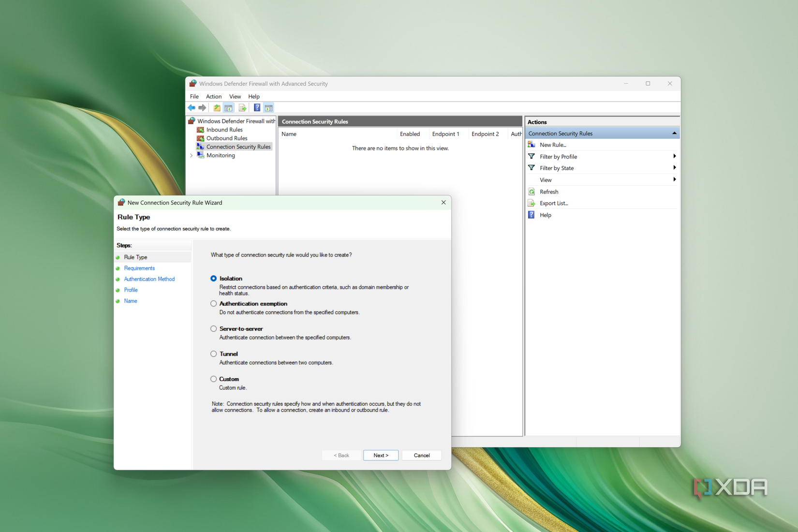Click the Forward navigation arrow in the toolbar

(202, 107)
